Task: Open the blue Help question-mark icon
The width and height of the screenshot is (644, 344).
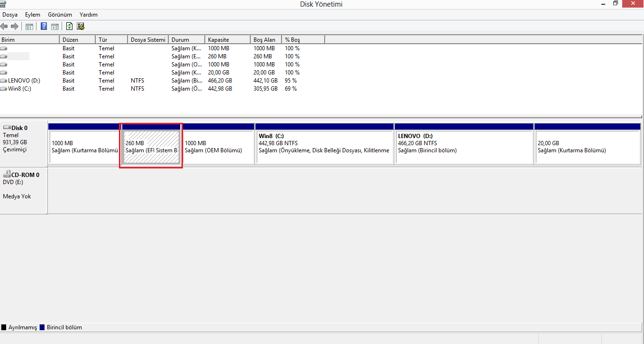Action: [44, 26]
